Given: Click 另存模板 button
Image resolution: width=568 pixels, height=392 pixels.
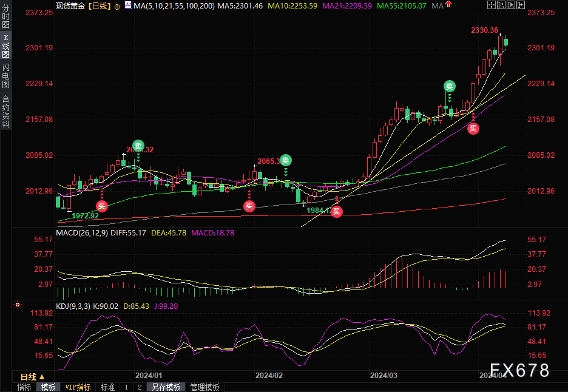Looking at the screenshot, I should (166, 387).
